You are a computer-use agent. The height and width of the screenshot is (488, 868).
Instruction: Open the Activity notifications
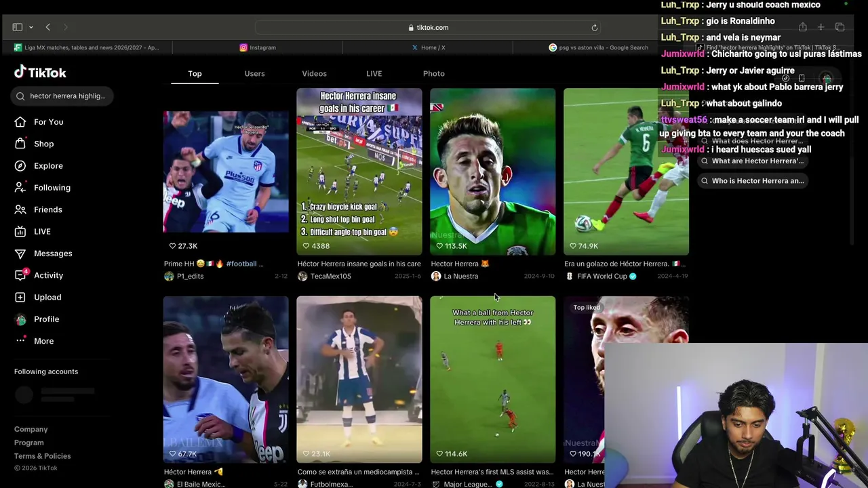[48, 276]
